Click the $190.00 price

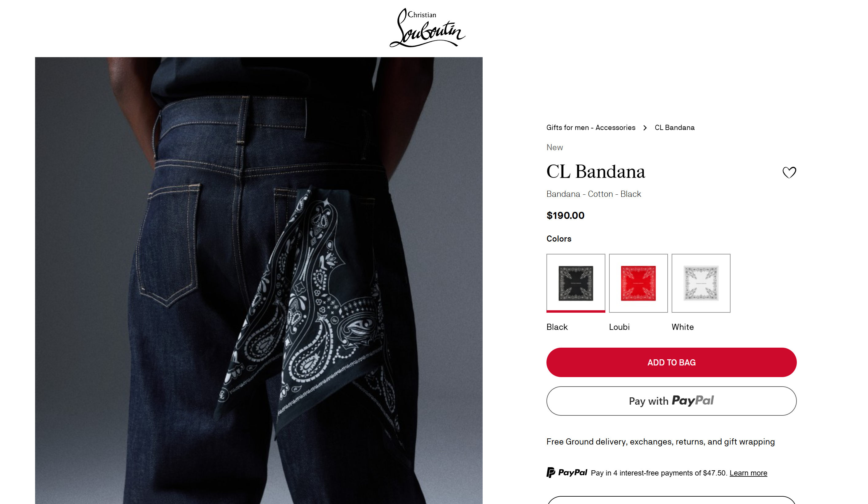point(565,216)
